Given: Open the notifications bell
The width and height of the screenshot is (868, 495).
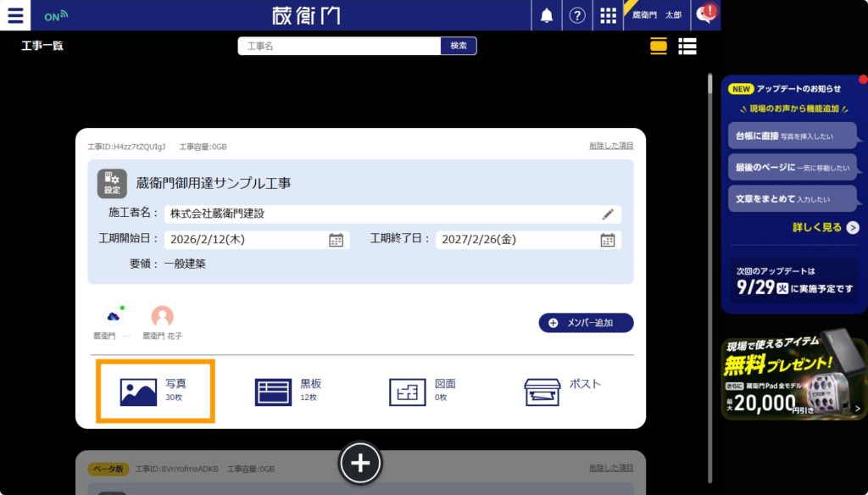Looking at the screenshot, I should pyautogui.click(x=547, y=15).
